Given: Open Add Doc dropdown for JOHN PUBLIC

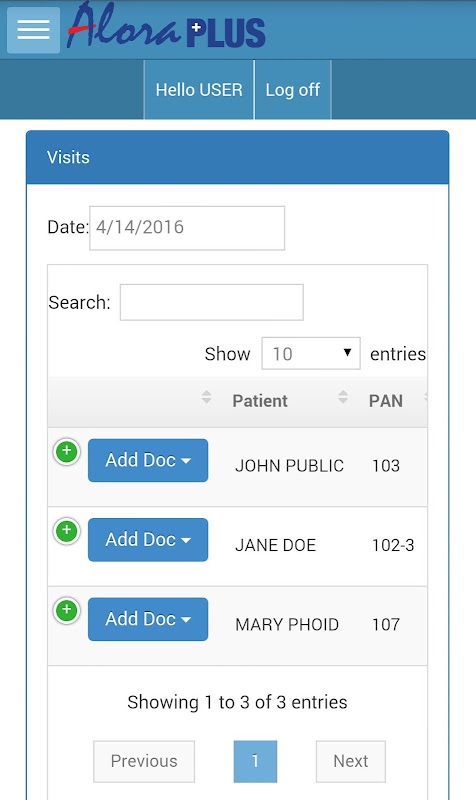Looking at the screenshot, I should 148,460.
